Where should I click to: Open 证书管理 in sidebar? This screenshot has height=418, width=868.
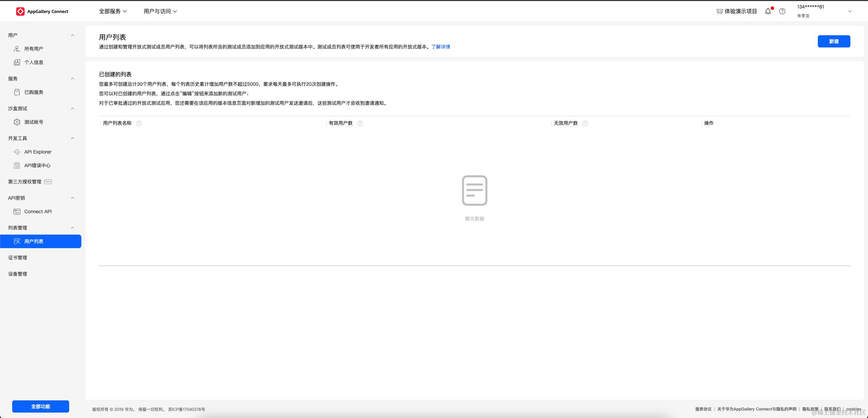coord(18,258)
